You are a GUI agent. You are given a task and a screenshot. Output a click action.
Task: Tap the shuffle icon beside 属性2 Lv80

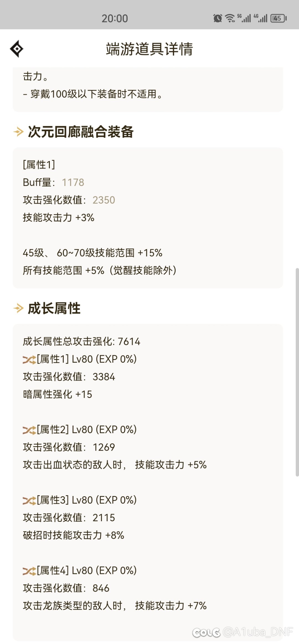(x=29, y=430)
